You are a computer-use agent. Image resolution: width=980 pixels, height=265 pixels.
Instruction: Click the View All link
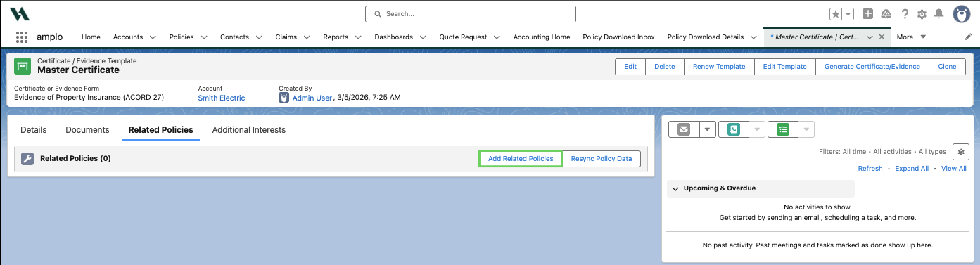click(954, 169)
